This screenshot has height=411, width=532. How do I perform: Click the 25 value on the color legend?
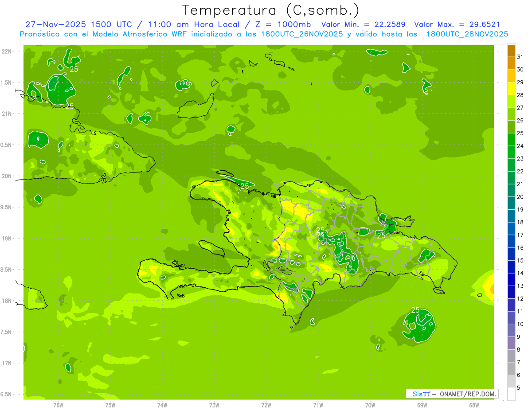coord(520,133)
